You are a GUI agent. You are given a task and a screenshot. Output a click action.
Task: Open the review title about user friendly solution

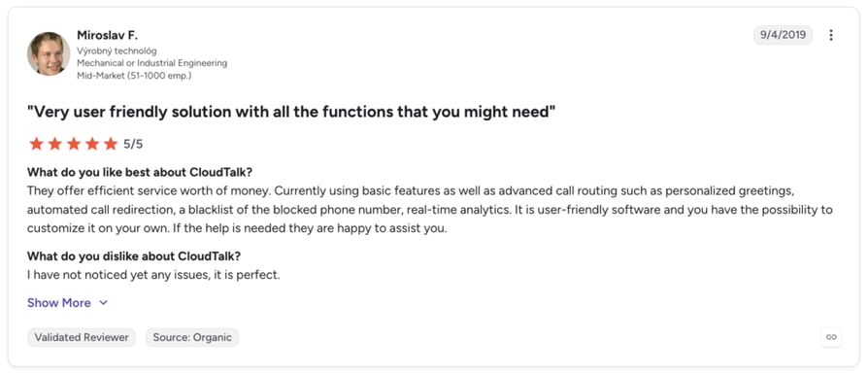pos(291,112)
